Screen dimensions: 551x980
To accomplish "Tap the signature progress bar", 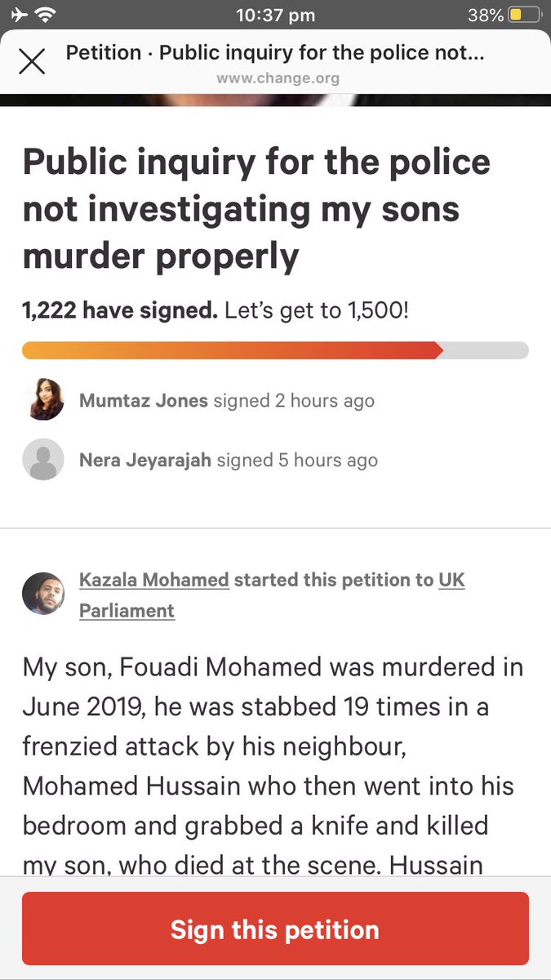I will pos(275,350).
